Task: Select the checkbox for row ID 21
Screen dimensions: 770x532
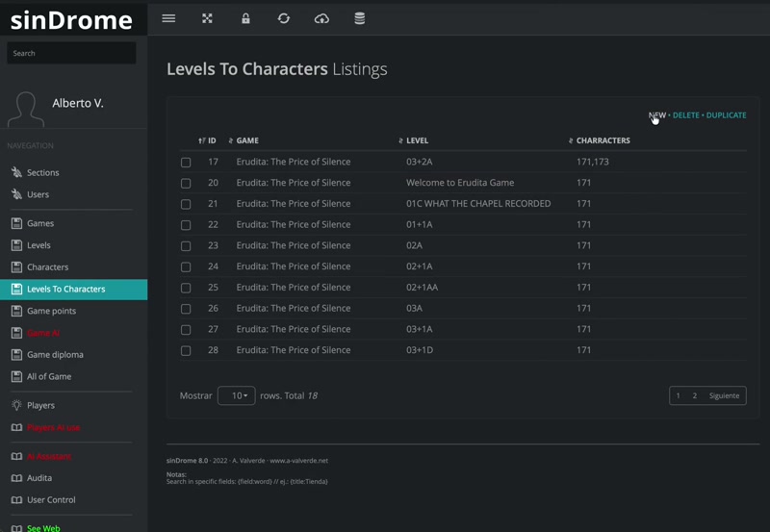Action: [x=186, y=204]
